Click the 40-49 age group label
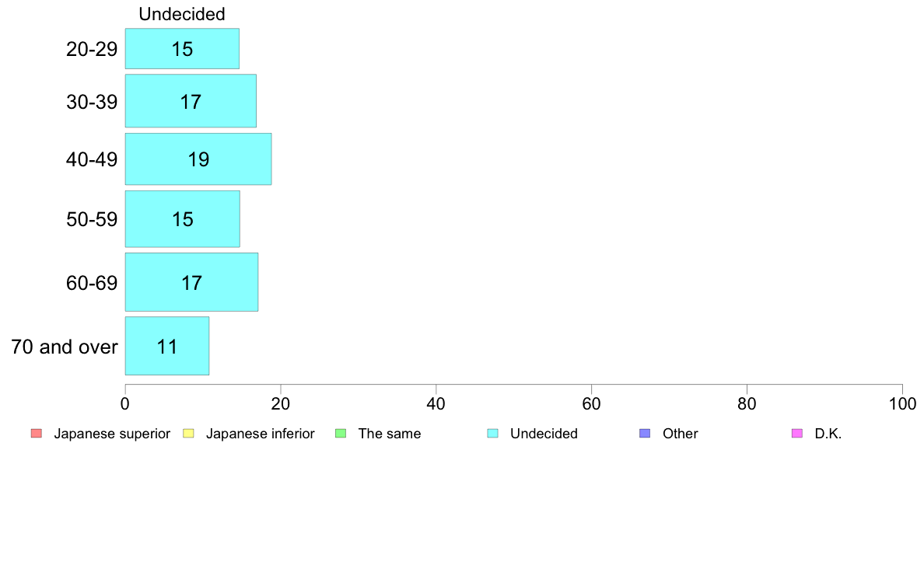 92,159
